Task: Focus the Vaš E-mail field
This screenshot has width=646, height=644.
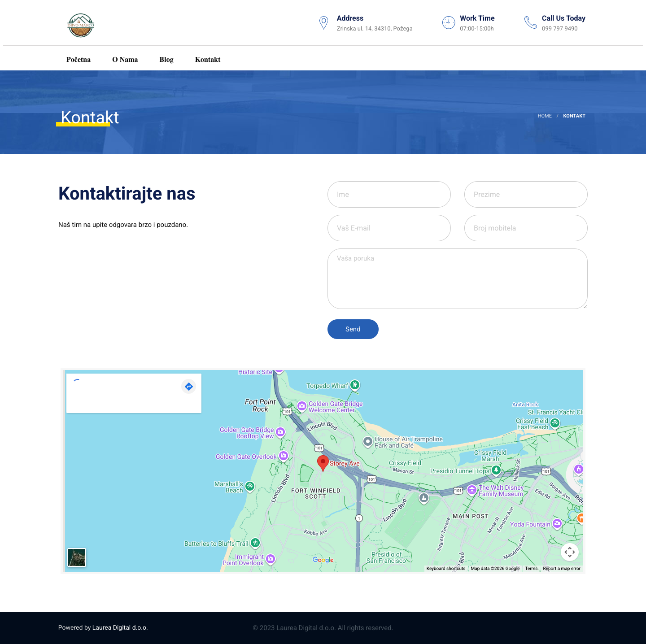Action: coord(389,228)
